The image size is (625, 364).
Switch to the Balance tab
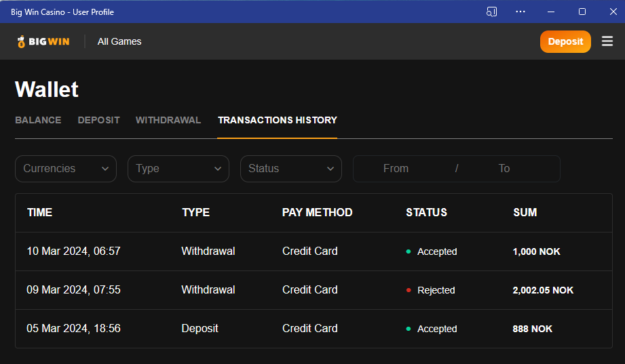(38, 120)
